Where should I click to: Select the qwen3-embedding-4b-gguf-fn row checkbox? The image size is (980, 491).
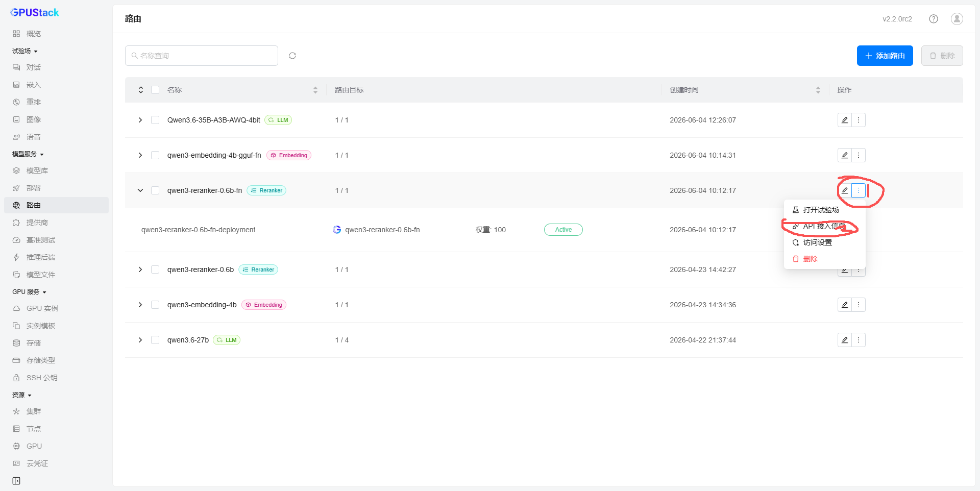(155, 155)
